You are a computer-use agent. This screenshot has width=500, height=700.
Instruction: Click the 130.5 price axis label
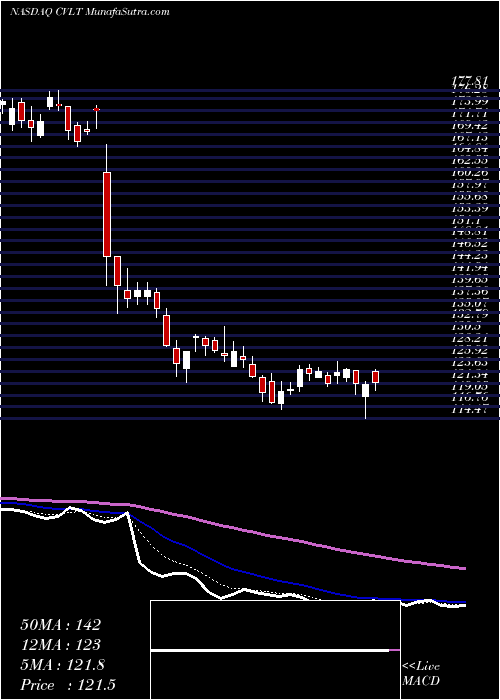[x=467, y=327]
